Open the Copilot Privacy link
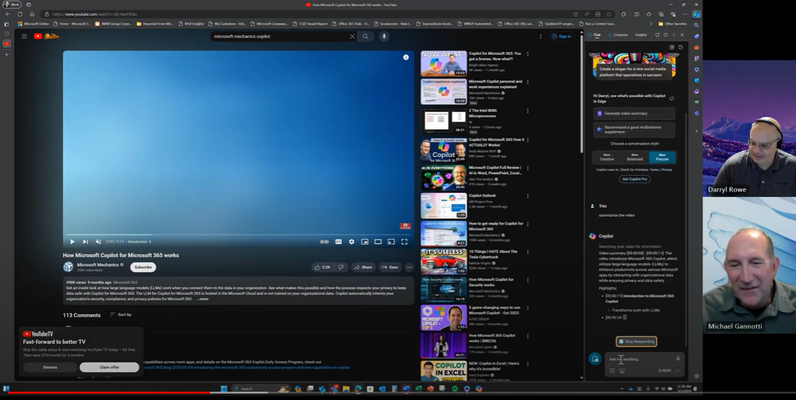Screen dimensions: 796x400 point(667,170)
